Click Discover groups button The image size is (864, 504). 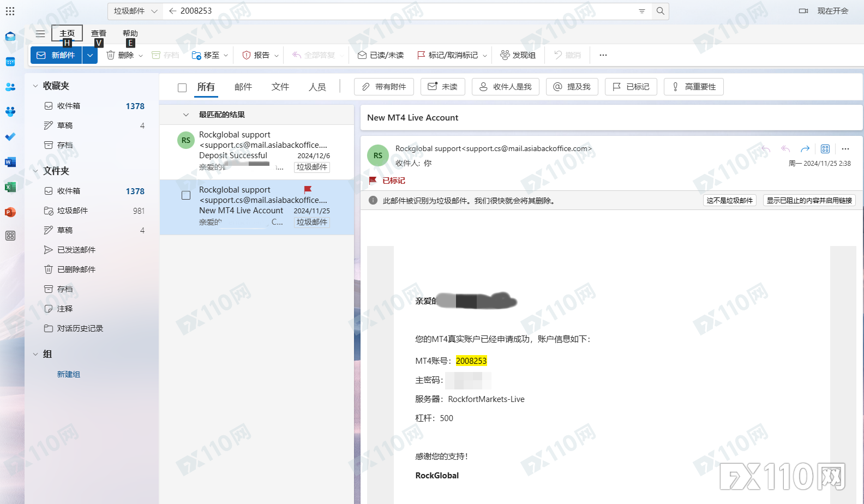coord(518,55)
